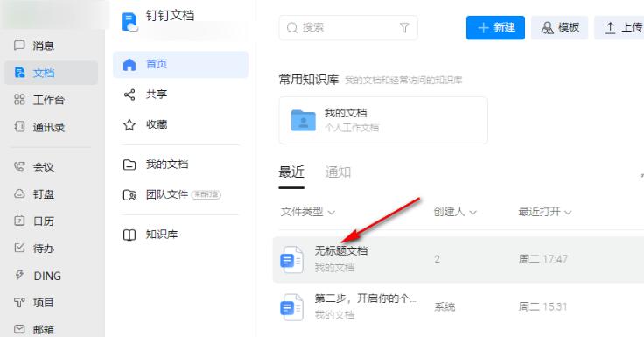Viewport: 644px width, 337px height.
Task: Switch to the 通知 tab
Action: 338,172
